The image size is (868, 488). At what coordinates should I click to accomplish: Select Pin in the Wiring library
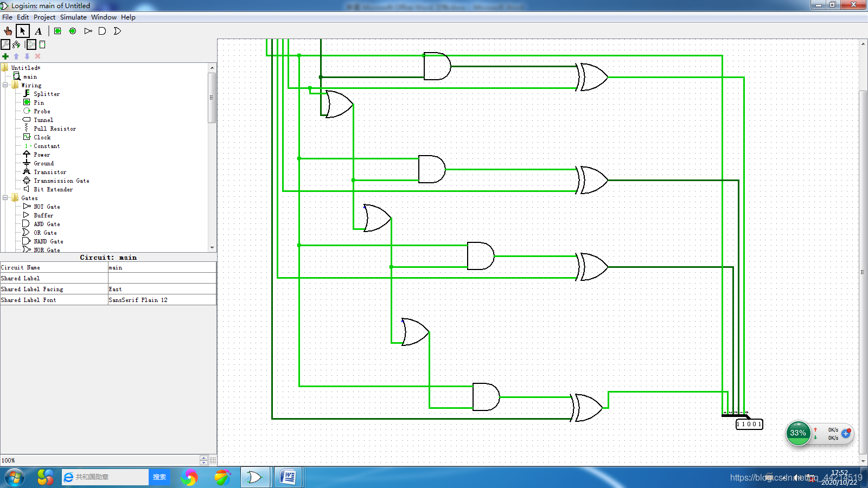(x=39, y=102)
